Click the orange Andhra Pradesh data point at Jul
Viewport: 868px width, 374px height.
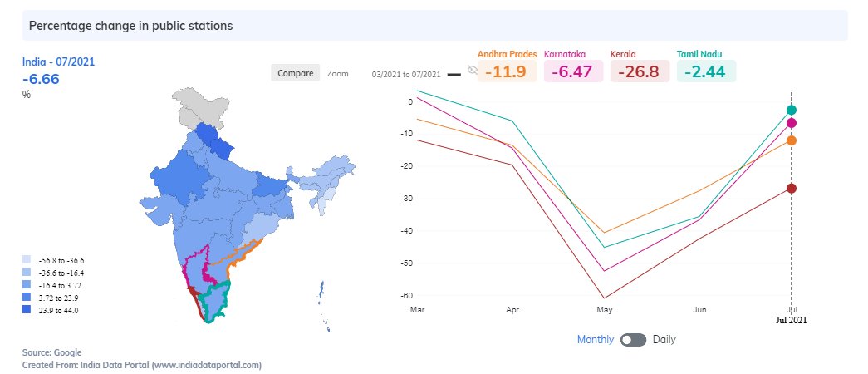792,140
